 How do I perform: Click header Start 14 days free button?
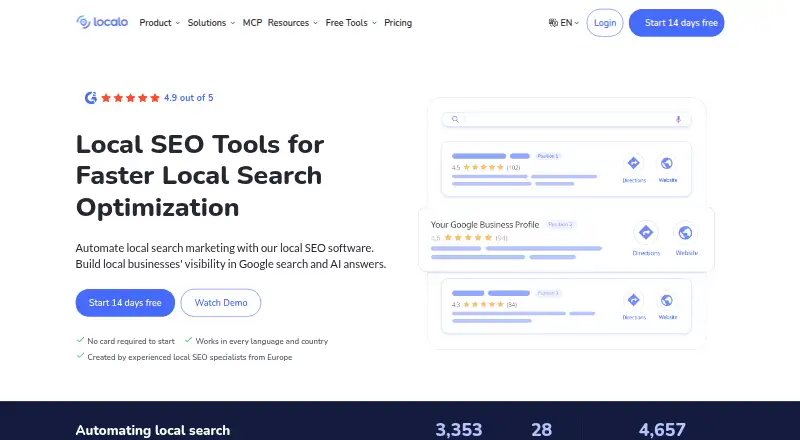tap(677, 22)
